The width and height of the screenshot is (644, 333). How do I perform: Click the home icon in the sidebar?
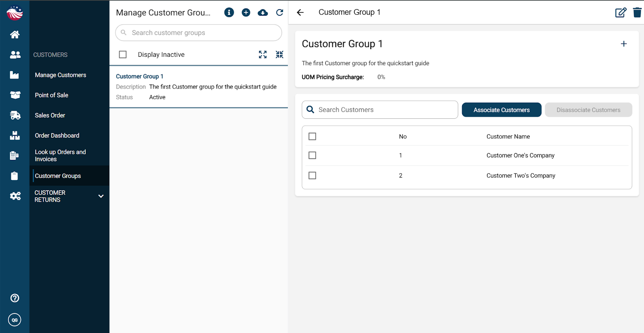pyautogui.click(x=15, y=35)
